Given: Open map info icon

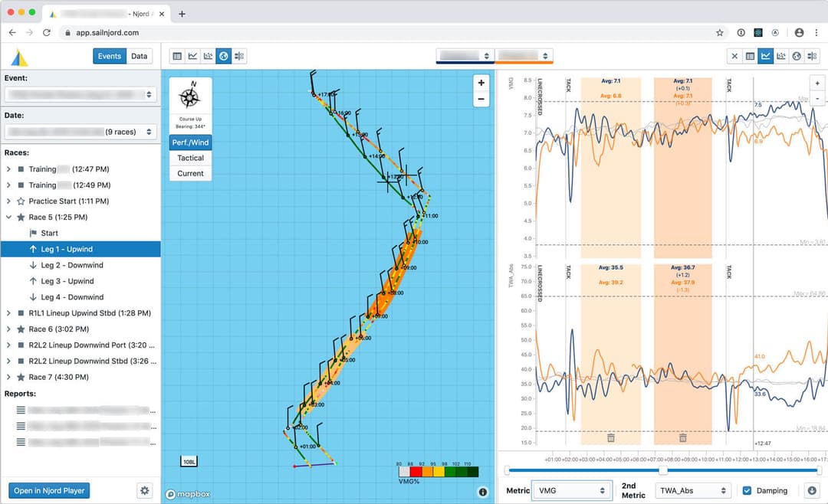Looking at the screenshot, I should pyautogui.click(x=483, y=492).
